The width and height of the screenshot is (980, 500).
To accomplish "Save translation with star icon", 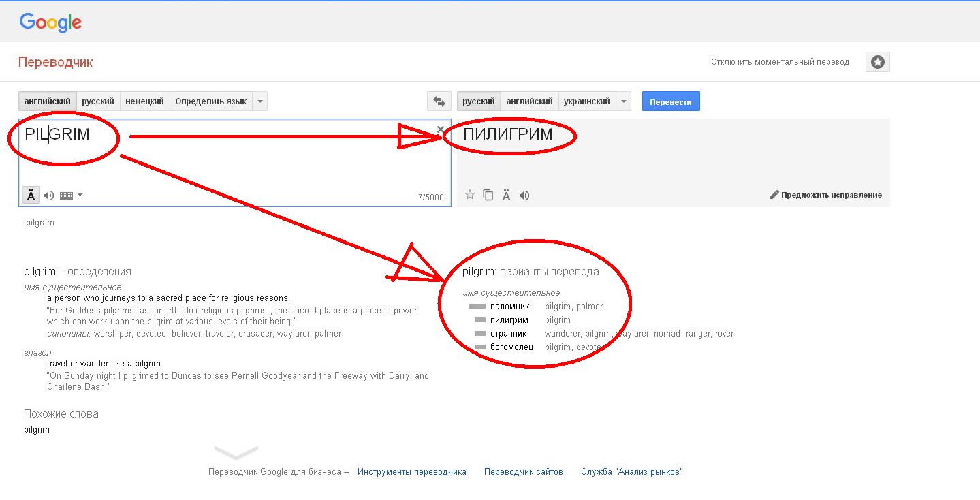I will (470, 195).
